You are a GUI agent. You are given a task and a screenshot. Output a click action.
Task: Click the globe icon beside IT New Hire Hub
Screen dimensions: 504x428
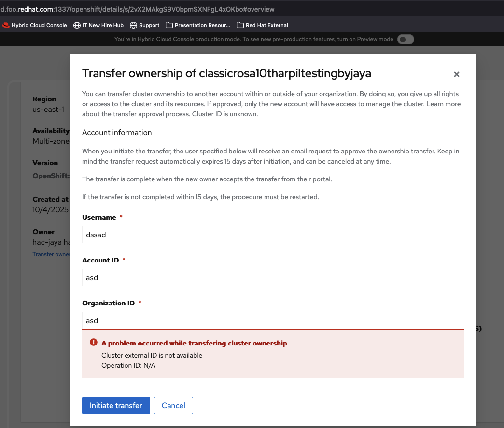point(77,25)
